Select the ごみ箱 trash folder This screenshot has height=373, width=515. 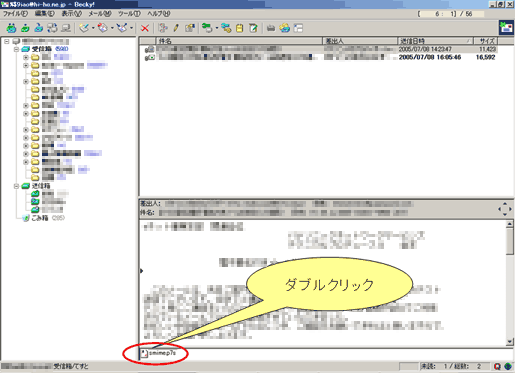click(40, 218)
